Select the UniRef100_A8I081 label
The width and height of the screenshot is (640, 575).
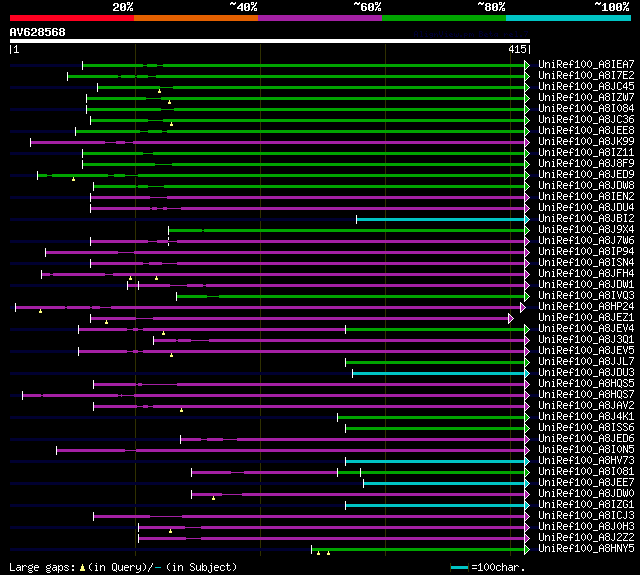[586, 472]
